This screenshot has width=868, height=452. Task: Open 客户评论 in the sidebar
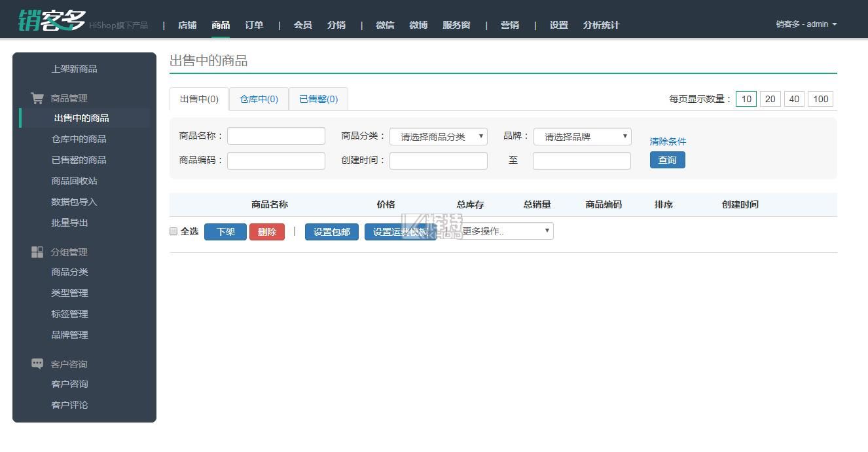69,405
